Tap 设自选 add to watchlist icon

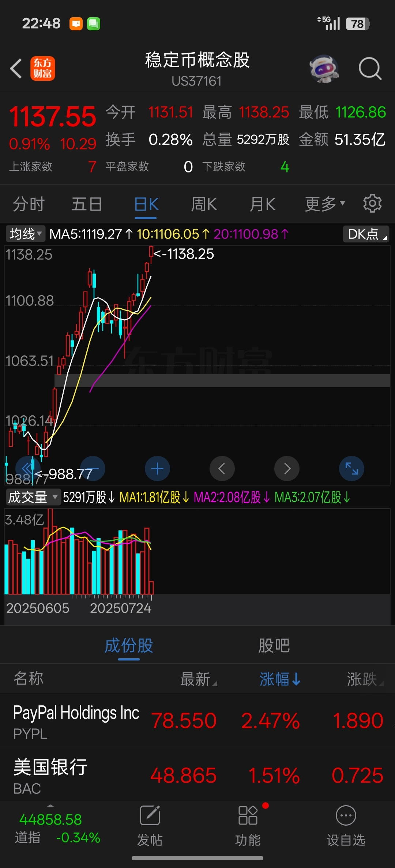coord(346,815)
